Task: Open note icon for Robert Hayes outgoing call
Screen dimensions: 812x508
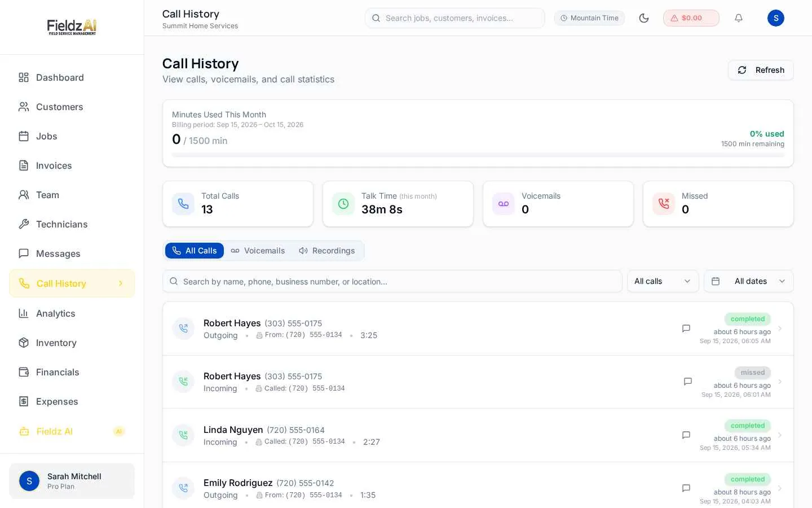Action: (x=686, y=329)
